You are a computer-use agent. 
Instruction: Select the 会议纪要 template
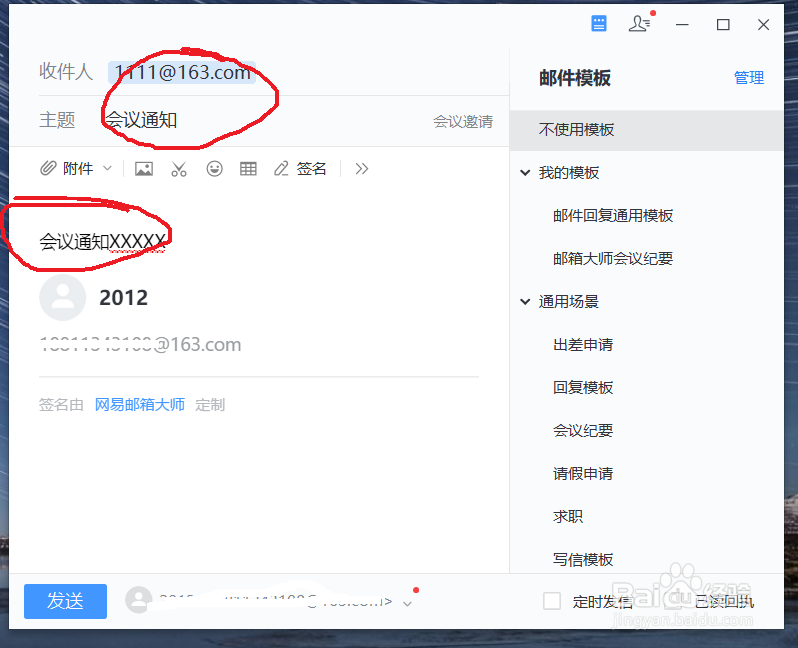(x=583, y=431)
